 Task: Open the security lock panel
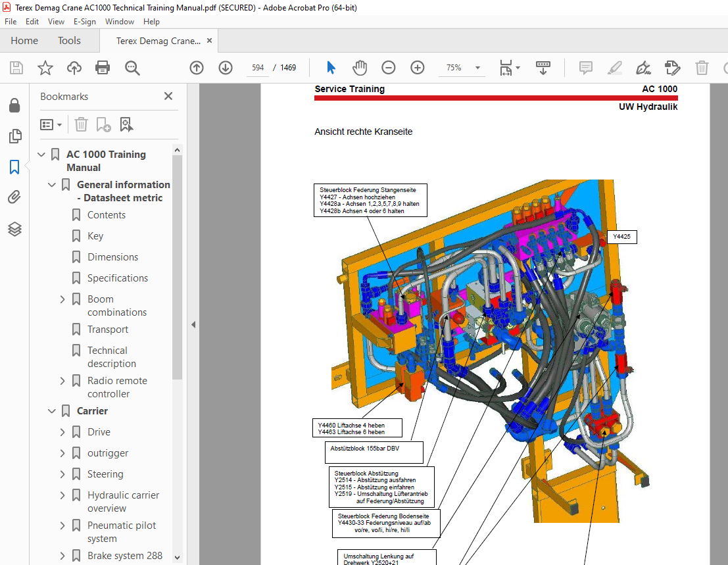pos(14,105)
